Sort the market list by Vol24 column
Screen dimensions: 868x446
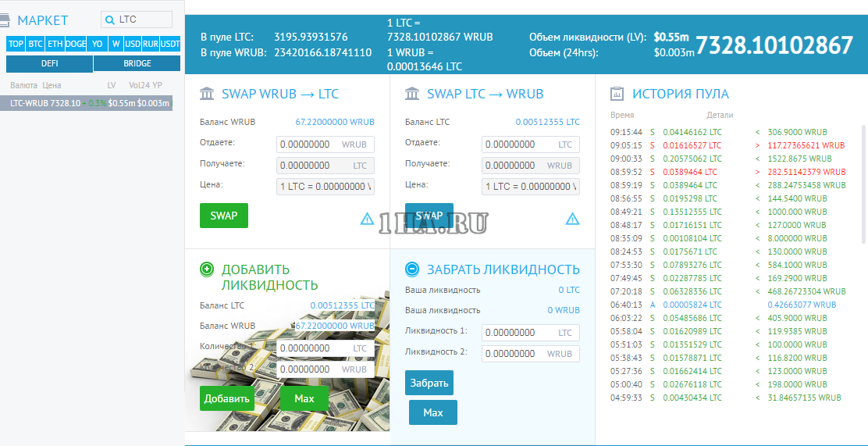[x=139, y=85]
